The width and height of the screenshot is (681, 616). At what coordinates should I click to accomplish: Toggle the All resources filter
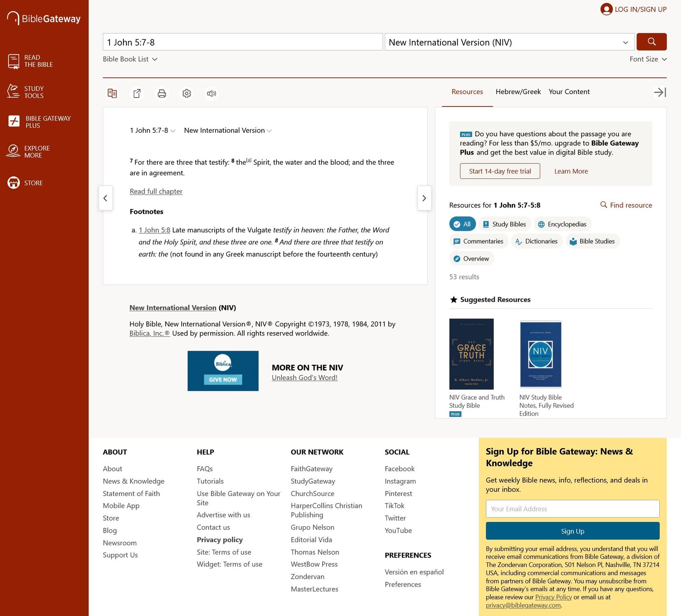[x=462, y=224]
